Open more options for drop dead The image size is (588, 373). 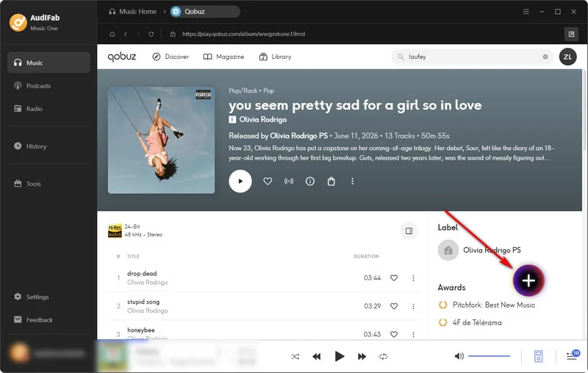click(413, 278)
